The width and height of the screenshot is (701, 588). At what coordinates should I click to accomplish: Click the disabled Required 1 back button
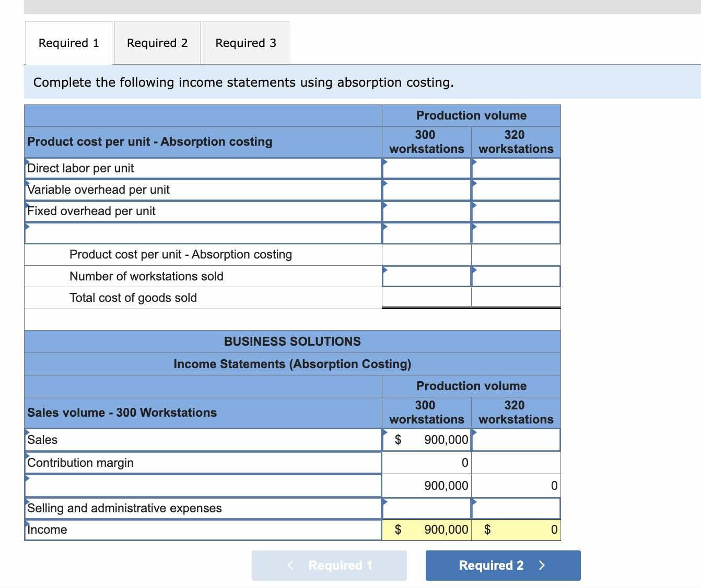329,566
